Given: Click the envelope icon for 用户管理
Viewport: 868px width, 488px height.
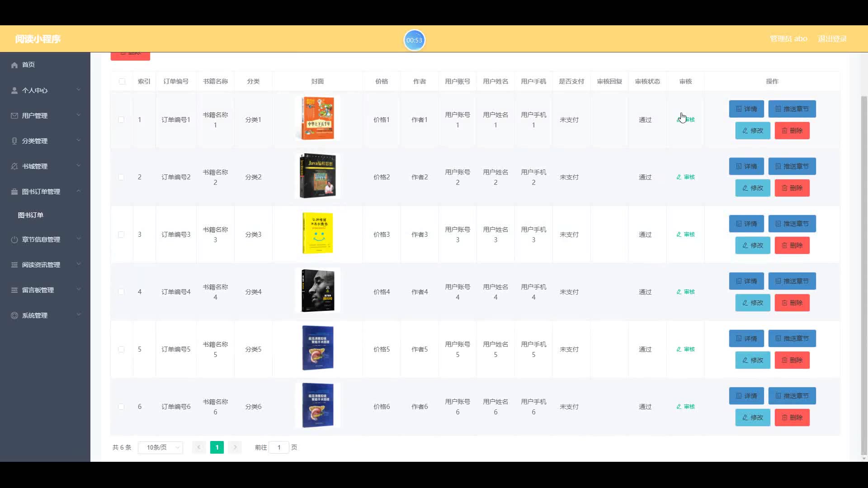Looking at the screenshot, I should pos(14,116).
